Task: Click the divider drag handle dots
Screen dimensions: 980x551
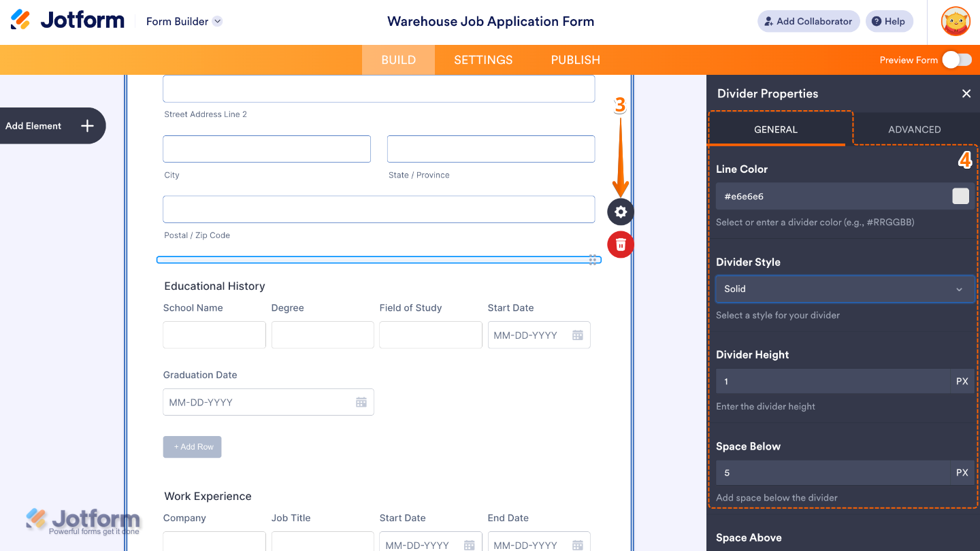Action: pos(593,260)
